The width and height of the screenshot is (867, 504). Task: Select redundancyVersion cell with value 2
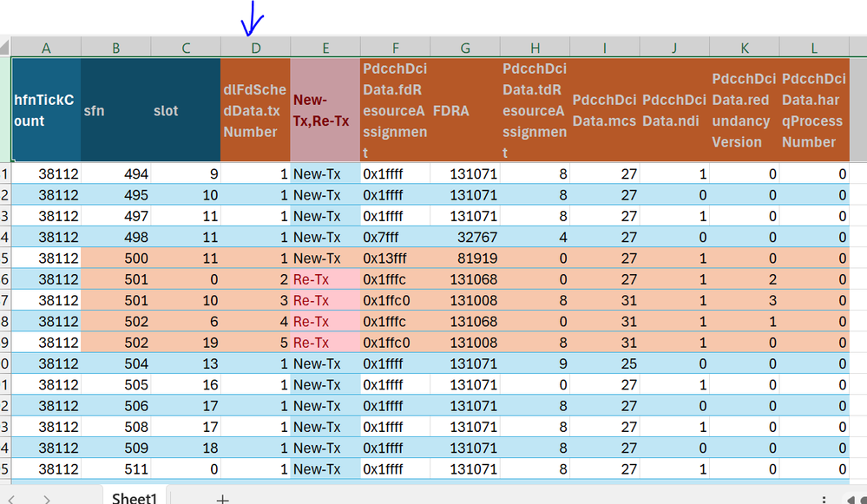[745, 279]
